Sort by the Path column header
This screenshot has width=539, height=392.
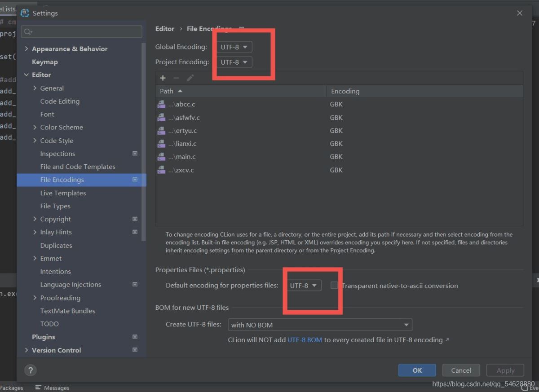tap(241, 91)
